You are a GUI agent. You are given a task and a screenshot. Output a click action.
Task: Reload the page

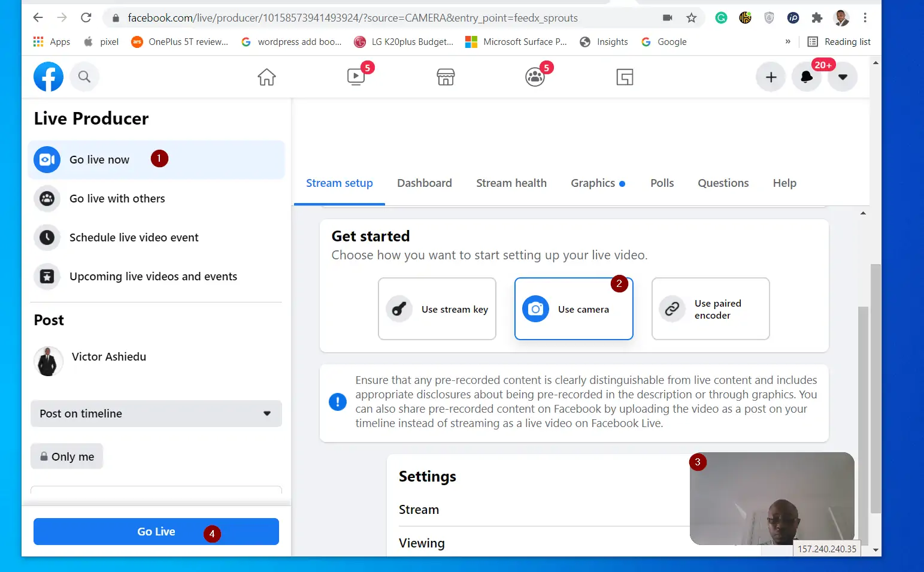pos(86,18)
